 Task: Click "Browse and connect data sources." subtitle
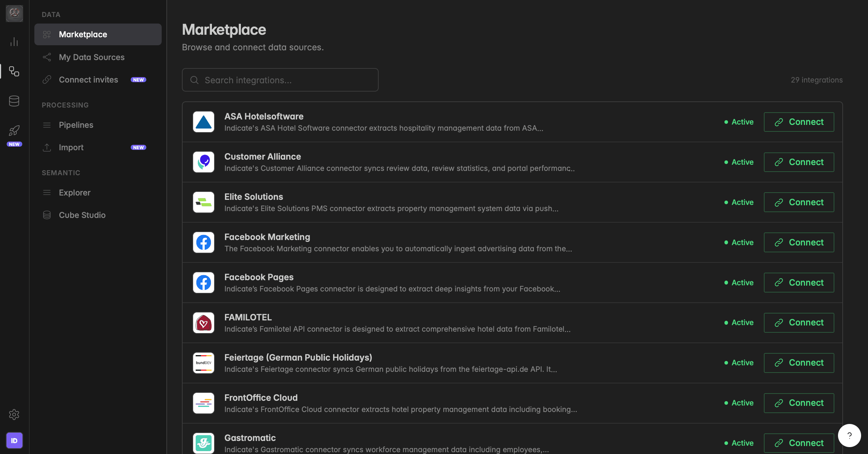[x=253, y=47]
